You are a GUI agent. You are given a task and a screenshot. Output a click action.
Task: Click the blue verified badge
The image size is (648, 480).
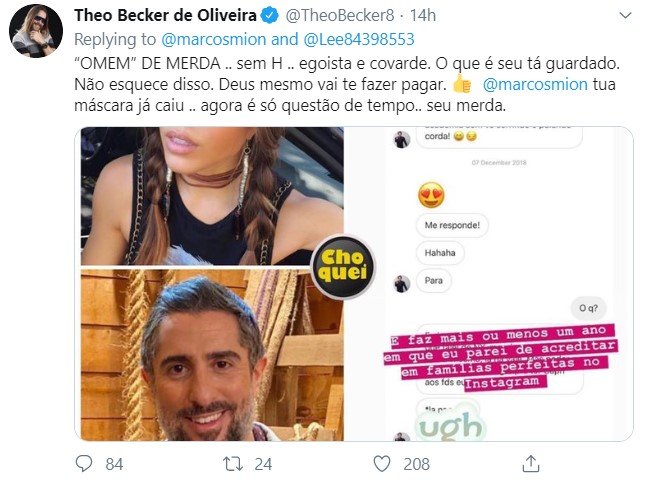[271, 16]
